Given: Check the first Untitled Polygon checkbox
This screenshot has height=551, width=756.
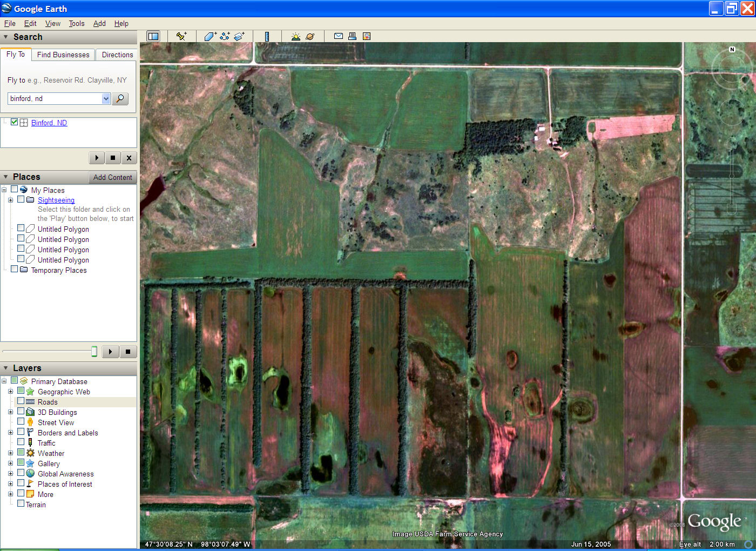Looking at the screenshot, I should (x=21, y=228).
